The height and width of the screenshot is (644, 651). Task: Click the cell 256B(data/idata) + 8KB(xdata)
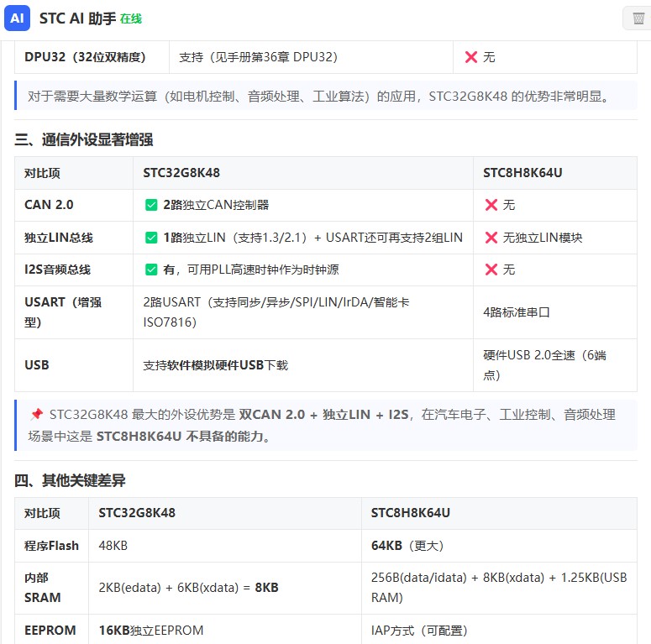point(499,588)
